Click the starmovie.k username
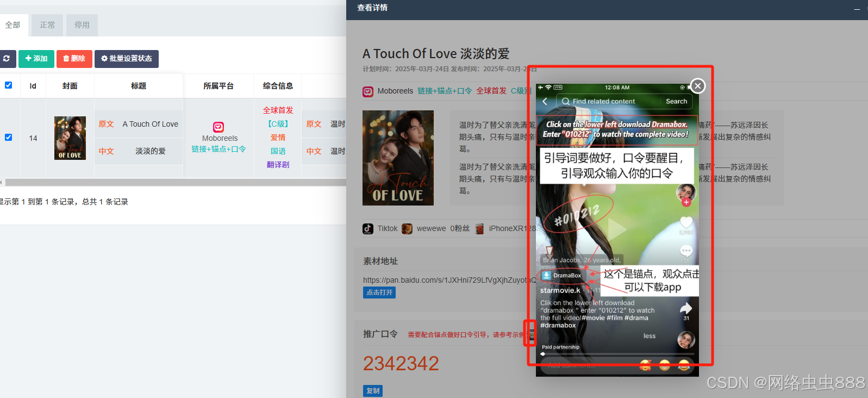 point(560,290)
